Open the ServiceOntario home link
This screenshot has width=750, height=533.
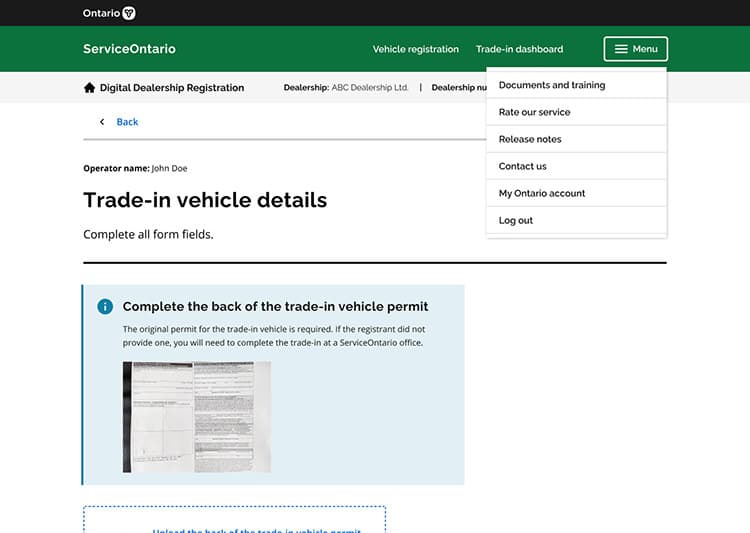pyautogui.click(x=129, y=49)
